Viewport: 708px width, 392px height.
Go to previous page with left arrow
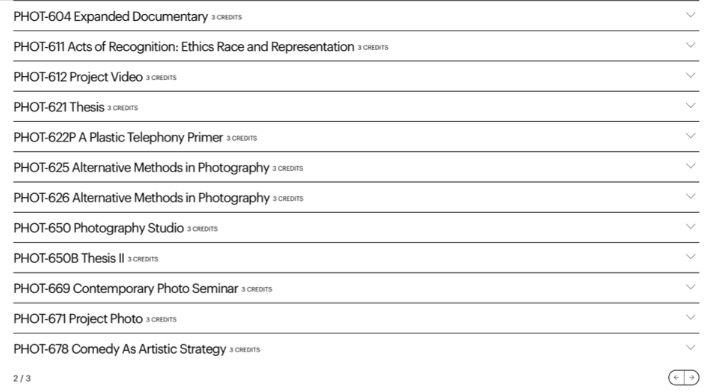coord(676,378)
